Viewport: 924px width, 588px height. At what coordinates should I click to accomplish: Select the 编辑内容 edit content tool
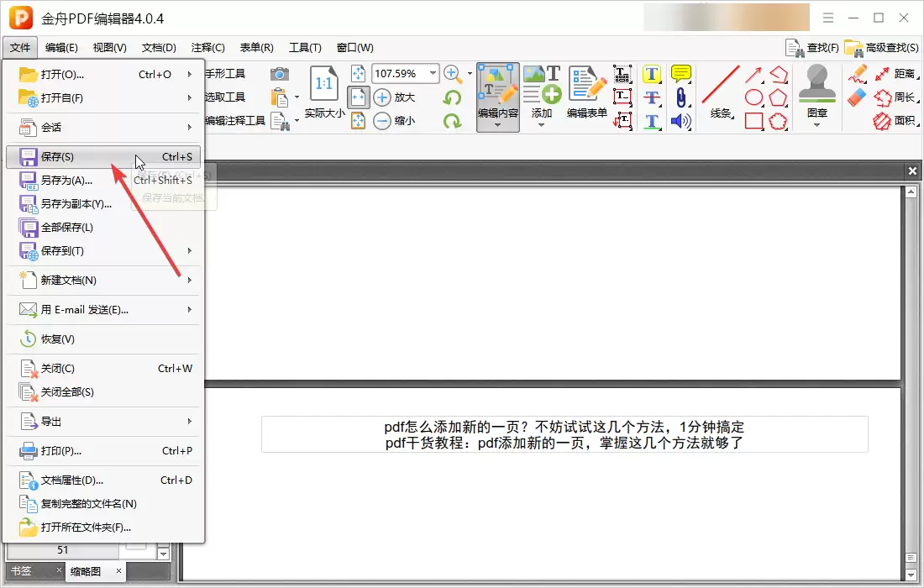point(497,92)
